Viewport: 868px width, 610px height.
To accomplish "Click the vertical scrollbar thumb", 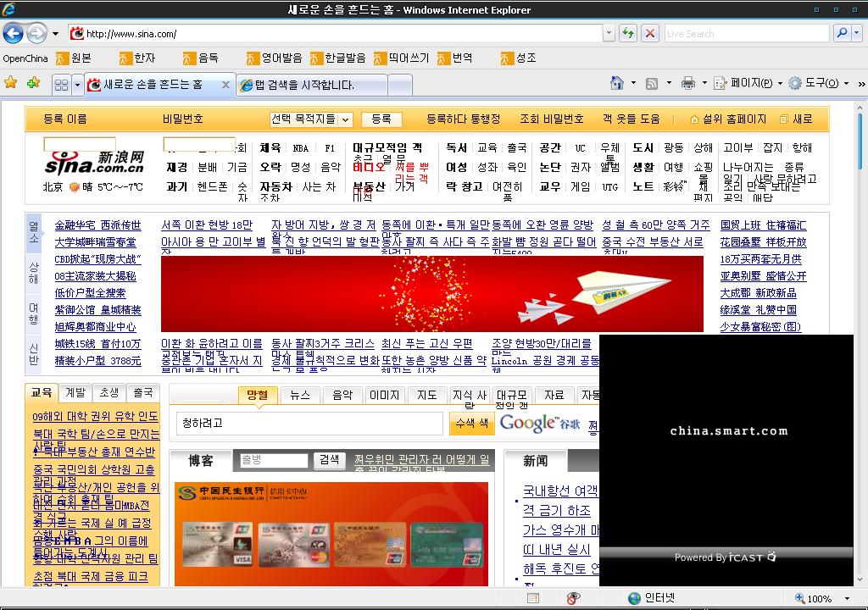I will 860,141.
